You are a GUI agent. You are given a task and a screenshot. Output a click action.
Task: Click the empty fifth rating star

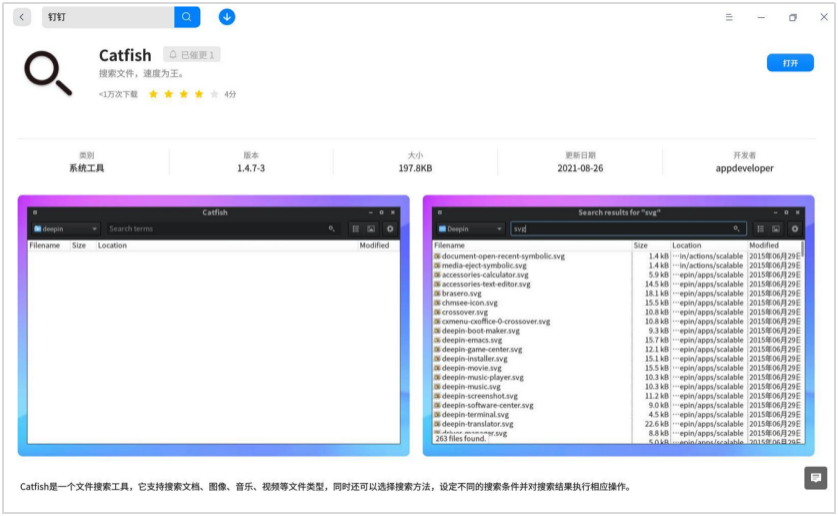coord(214,94)
